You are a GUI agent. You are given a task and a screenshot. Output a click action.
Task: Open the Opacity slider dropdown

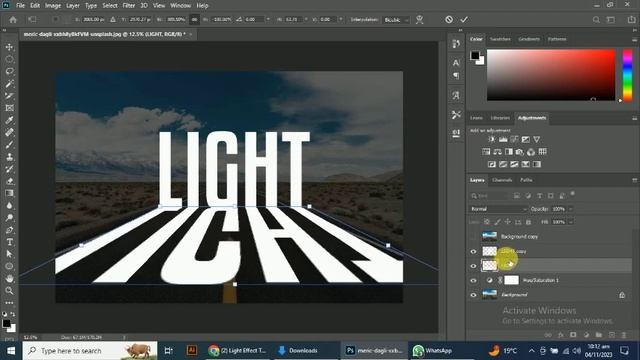(x=571, y=209)
